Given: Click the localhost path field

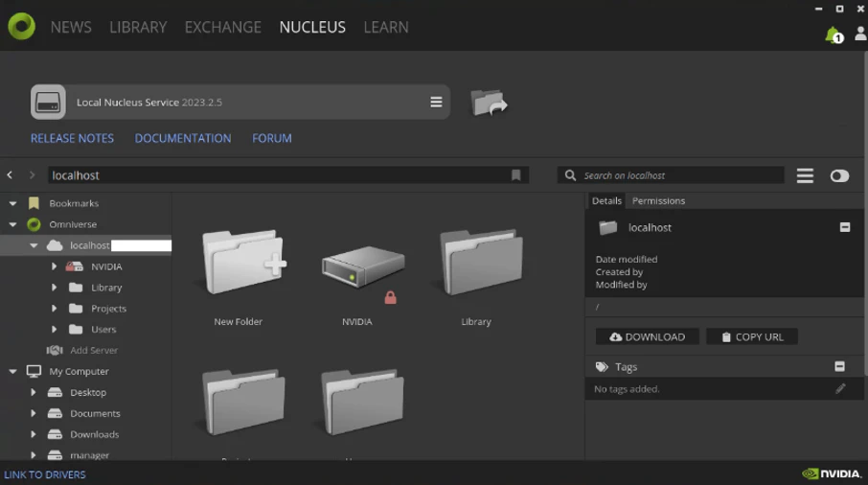Looking at the screenshot, I should [x=288, y=175].
